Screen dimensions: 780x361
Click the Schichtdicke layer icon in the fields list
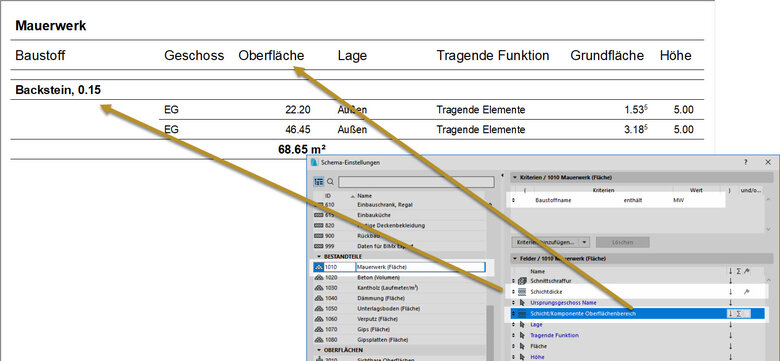(x=522, y=292)
